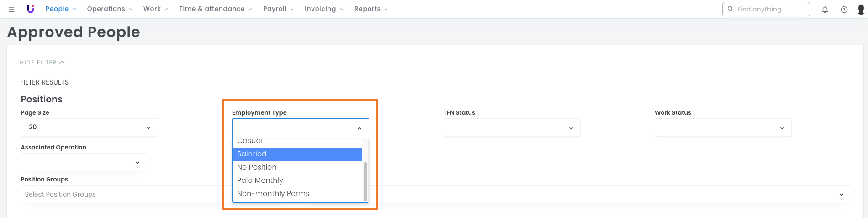Image resolution: width=868 pixels, height=218 pixels.
Task: Open the notifications bell
Action: pyautogui.click(x=825, y=10)
